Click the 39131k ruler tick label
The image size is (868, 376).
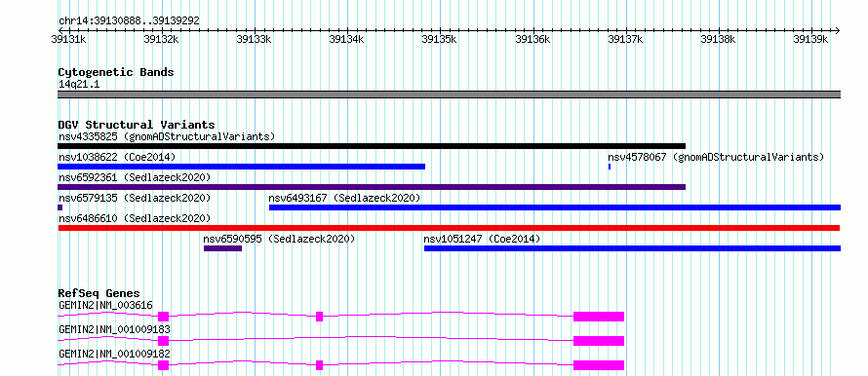tap(68, 39)
